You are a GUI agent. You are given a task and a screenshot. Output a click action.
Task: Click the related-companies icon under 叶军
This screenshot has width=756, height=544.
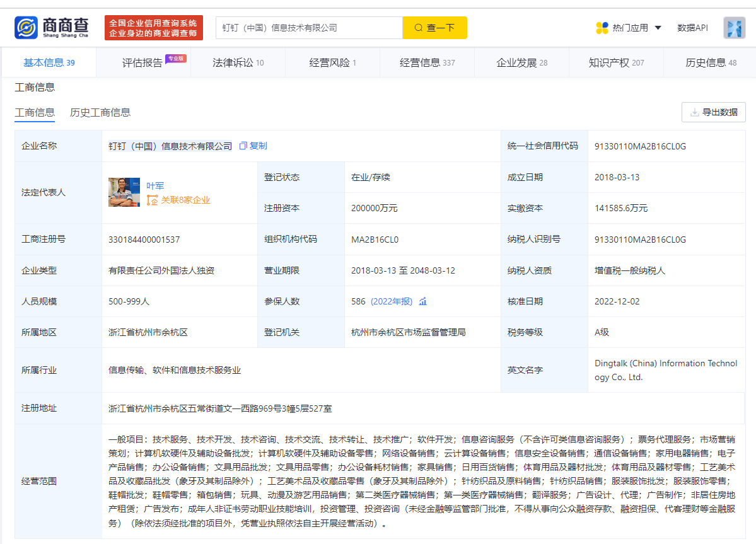[x=152, y=200]
